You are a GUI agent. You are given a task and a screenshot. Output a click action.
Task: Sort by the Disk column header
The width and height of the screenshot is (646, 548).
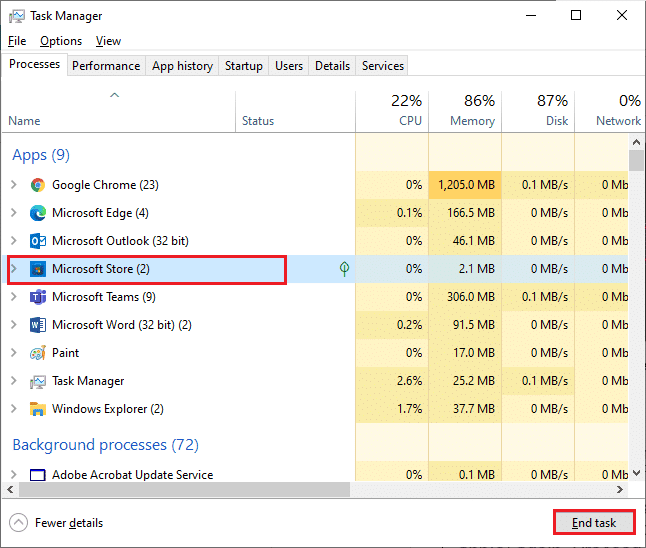(538, 111)
